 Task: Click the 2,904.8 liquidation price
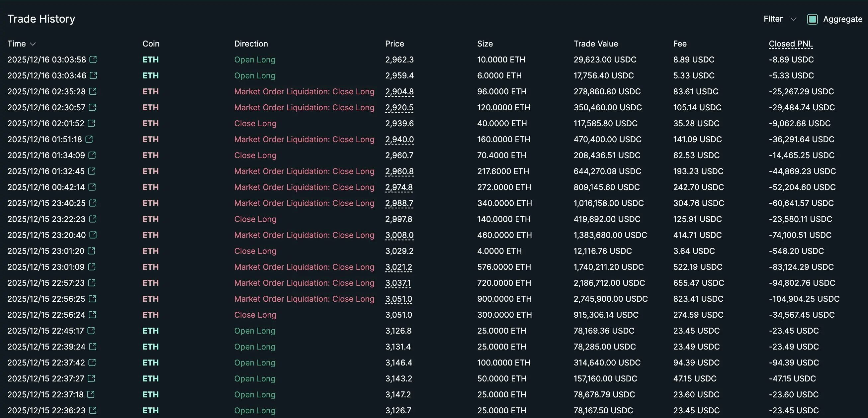399,91
